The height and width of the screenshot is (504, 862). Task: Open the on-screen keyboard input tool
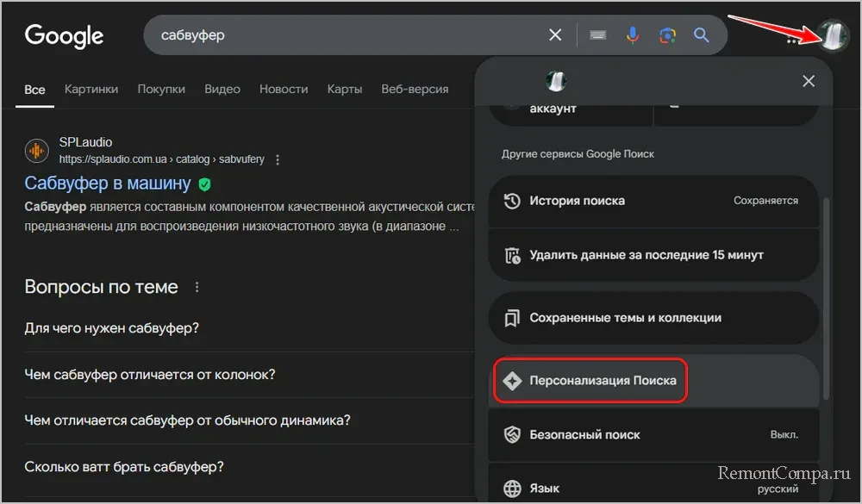pyautogui.click(x=598, y=35)
